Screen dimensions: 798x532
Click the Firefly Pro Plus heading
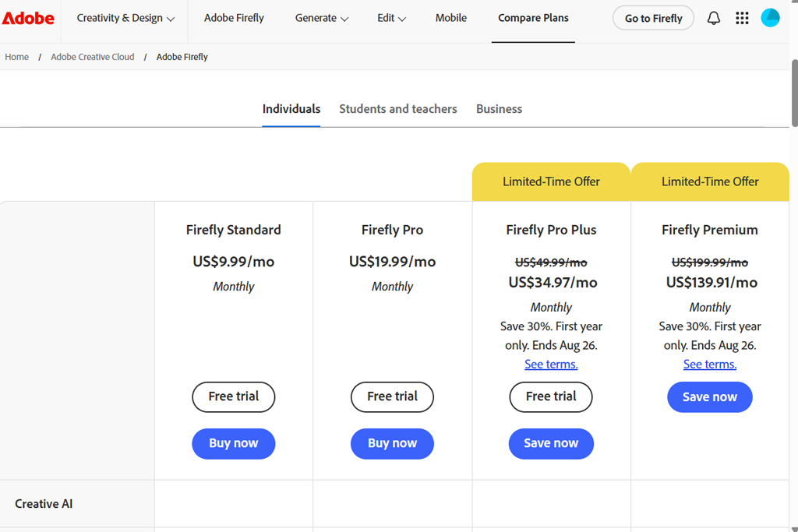(551, 230)
